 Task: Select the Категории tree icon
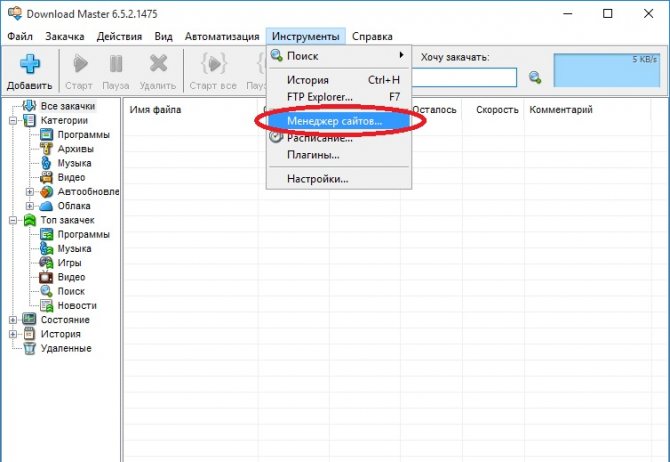point(29,120)
